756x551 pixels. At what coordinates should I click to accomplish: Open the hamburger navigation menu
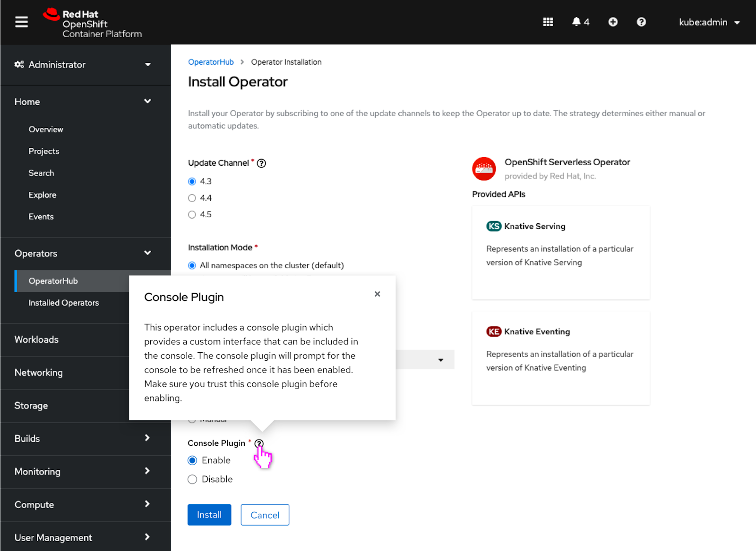(x=21, y=22)
